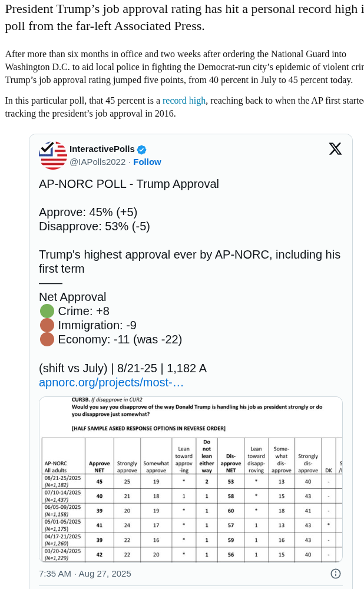Image resolution: width=364 pixels, height=589 pixels.
Task: Click the "Disapprove: 53% (-5)" line
Action: click(x=94, y=227)
